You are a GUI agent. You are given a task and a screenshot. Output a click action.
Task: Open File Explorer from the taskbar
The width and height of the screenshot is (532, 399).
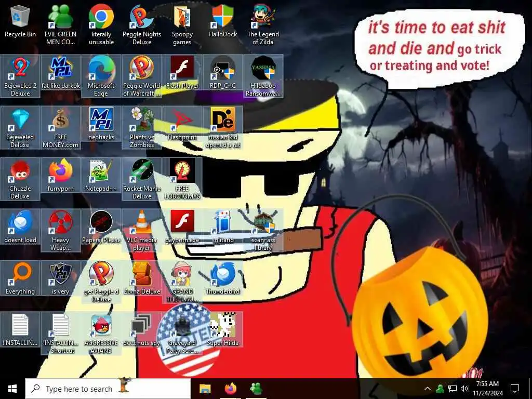pos(205,389)
